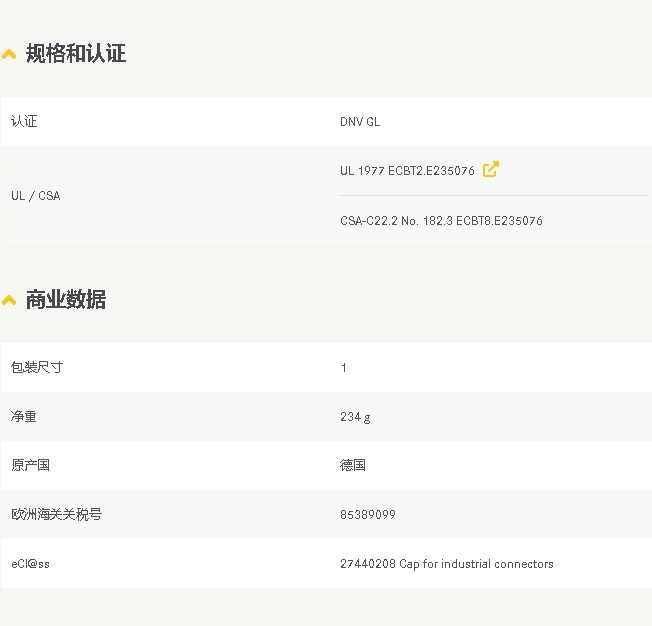The height and width of the screenshot is (626, 652).
Task: Select the eCl@ss row label
Action: click(30, 564)
